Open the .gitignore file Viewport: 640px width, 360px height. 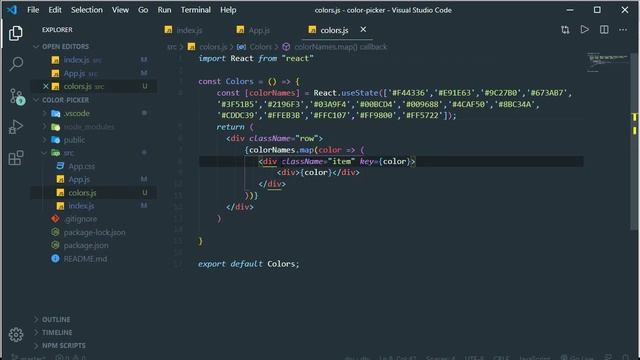click(80, 219)
